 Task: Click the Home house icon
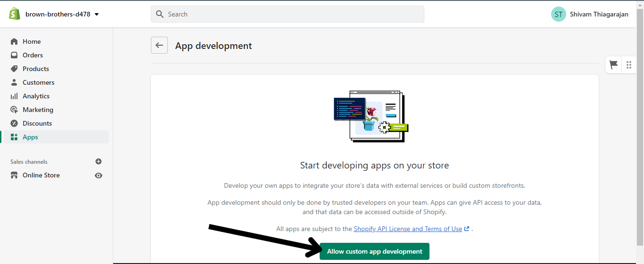tap(14, 41)
